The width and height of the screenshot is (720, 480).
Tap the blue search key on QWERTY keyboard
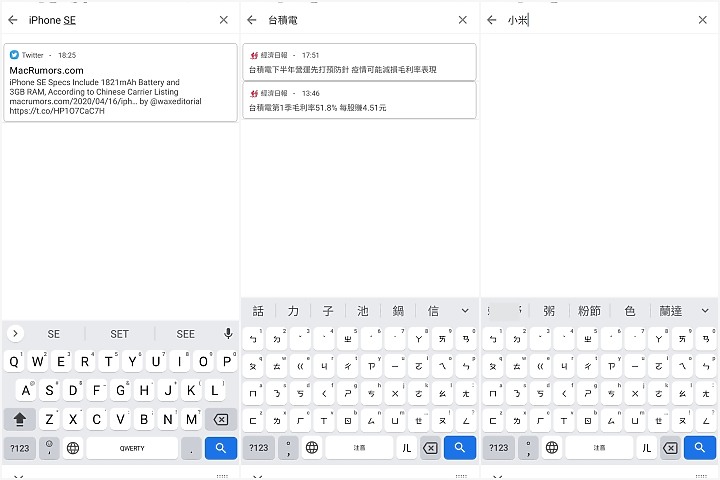pyautogui.click(x=221, y=448)
